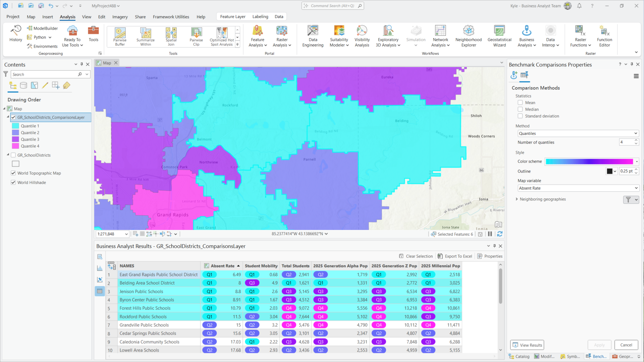Click the View Results button
This screenshot has height=362, width=644.
(x=527, y=345)
